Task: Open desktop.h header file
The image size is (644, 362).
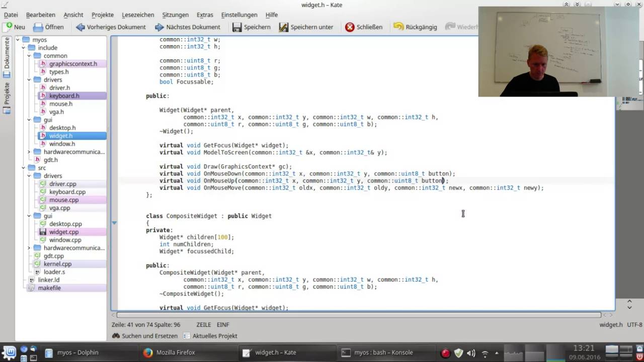Action: [62, 128]
